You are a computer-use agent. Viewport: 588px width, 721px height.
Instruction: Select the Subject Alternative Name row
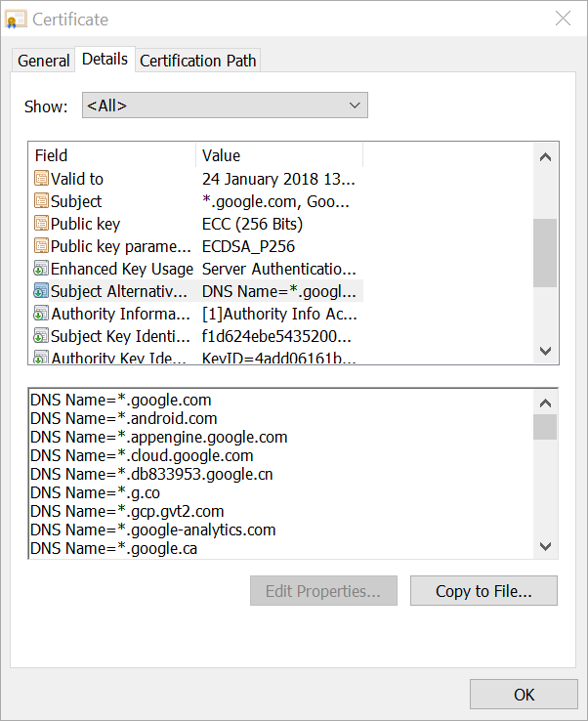[x=196, y=291]
